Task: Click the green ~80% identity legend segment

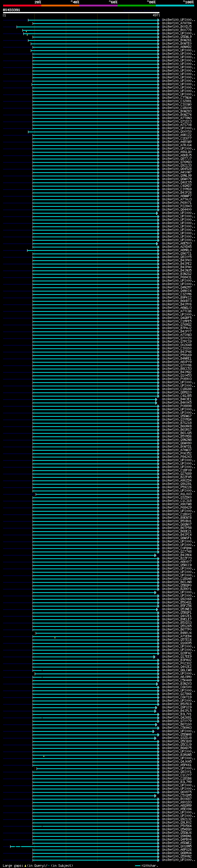Action: click(137, 6)
